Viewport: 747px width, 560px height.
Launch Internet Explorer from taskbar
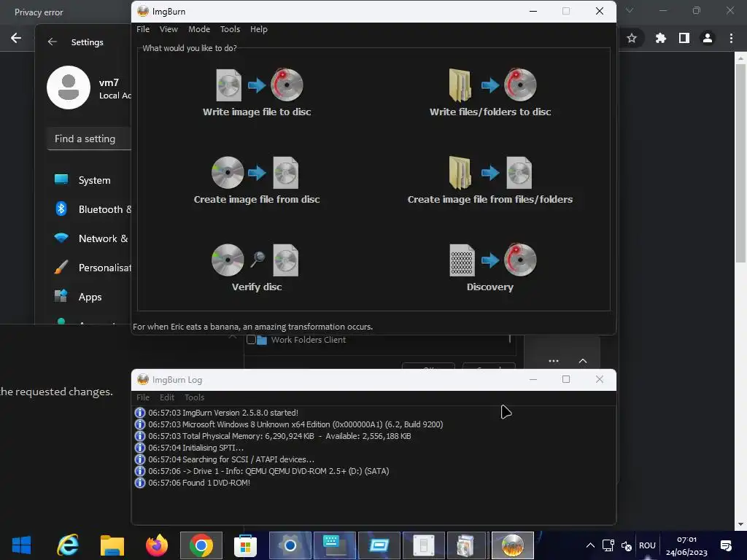pos(68,545)
